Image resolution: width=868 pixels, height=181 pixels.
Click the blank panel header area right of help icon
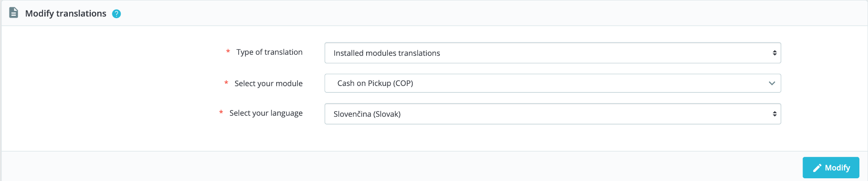[493, 13]
